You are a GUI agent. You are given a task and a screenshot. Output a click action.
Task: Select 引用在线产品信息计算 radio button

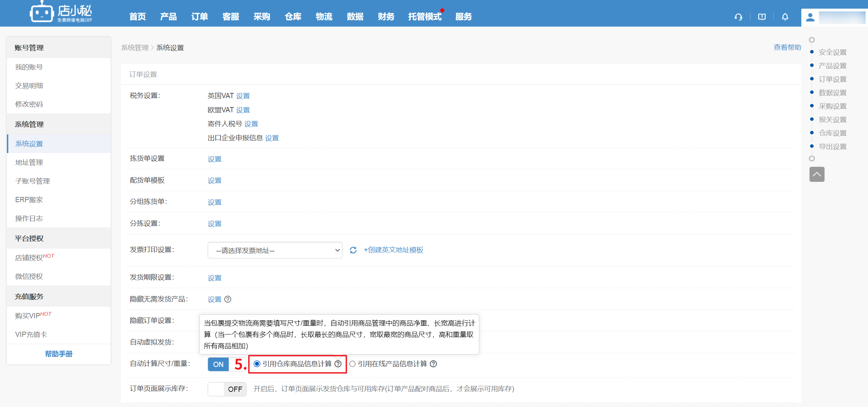pos(352,364)
